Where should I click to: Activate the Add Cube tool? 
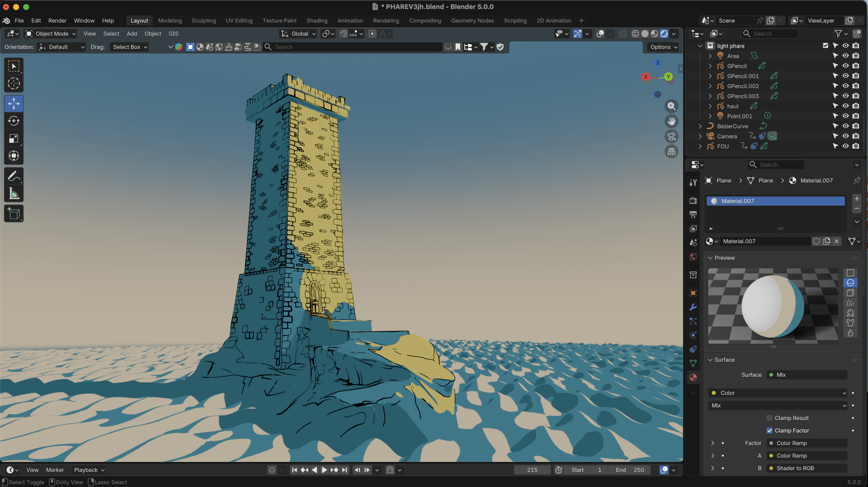[x=14, y=214]
